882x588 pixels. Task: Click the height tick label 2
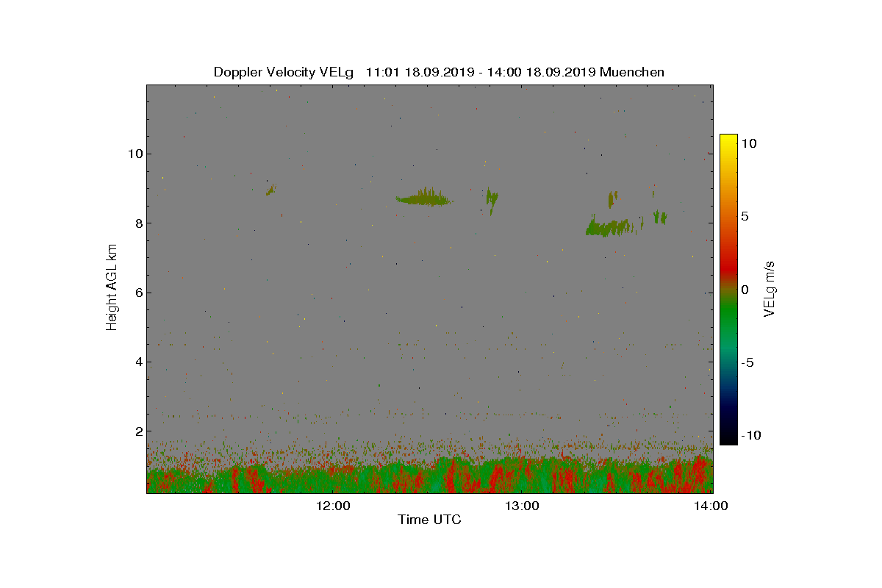tap(137, 431)
